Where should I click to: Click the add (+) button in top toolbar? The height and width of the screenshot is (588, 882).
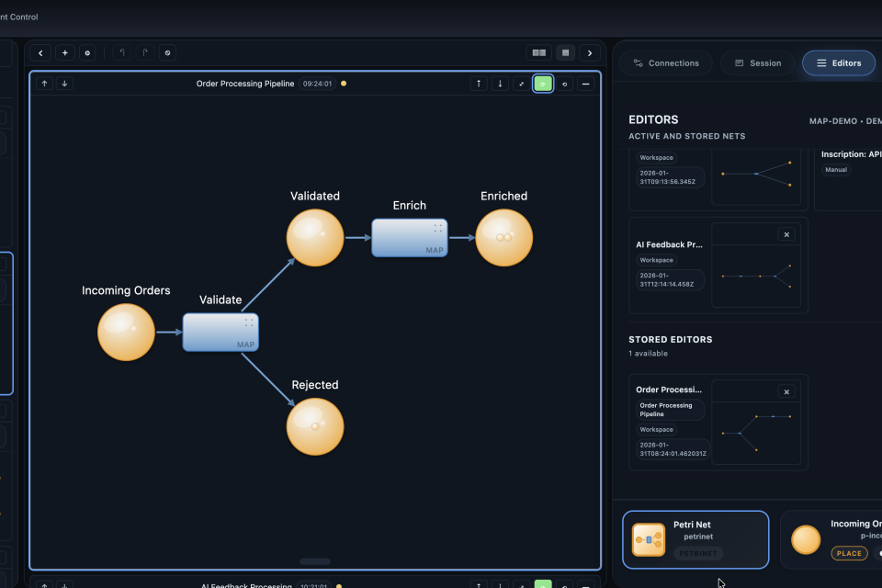click(x=64, y=53)
